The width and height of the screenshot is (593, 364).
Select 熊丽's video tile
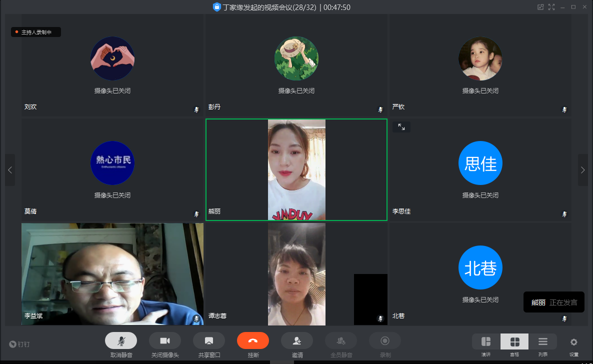click(296, 169)
